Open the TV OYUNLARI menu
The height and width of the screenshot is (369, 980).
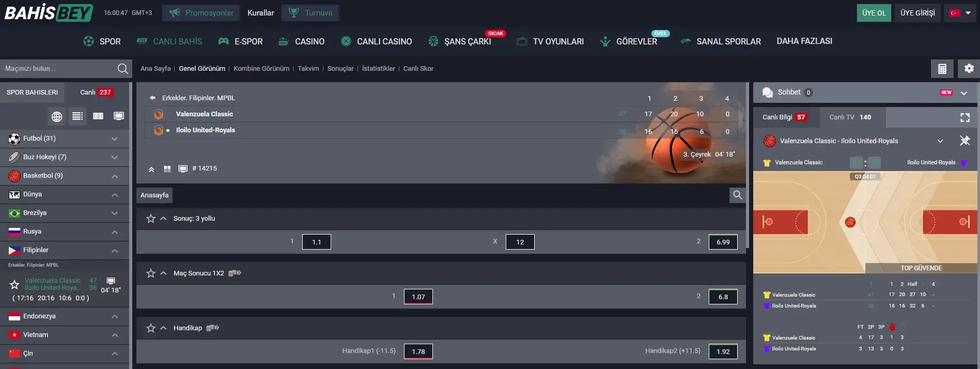[550, 41]
